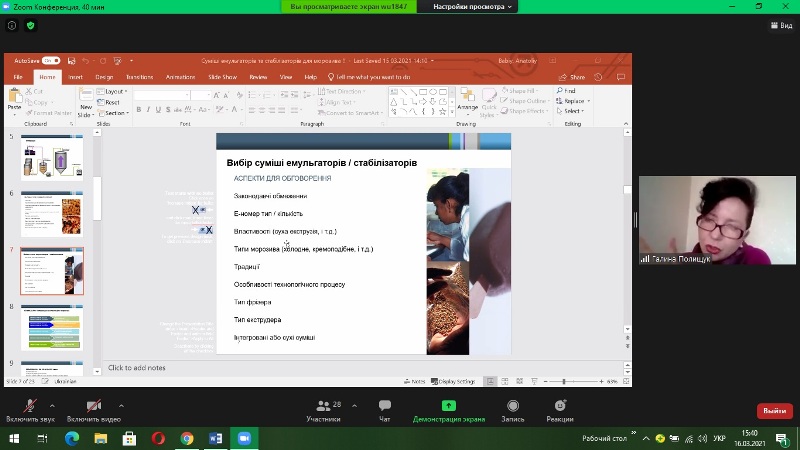Open Zoom chat panel
This screenshot has height=450, width=800.
pos(385,410)
